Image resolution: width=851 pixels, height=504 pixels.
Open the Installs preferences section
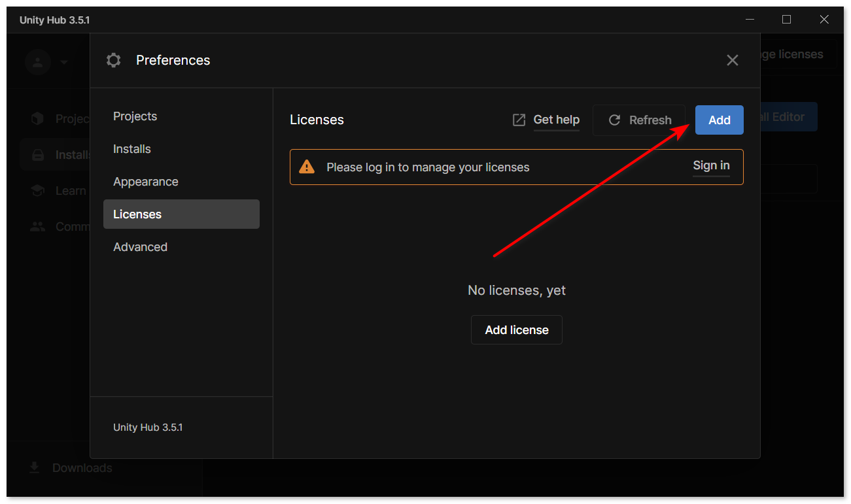[x=181, y=149]
